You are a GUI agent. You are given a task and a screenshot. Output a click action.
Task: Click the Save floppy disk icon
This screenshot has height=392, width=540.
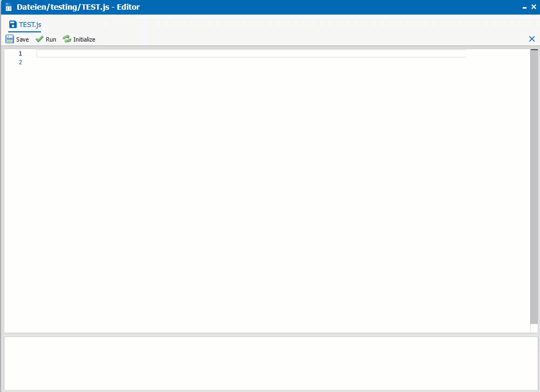click(x=10, y=39)
